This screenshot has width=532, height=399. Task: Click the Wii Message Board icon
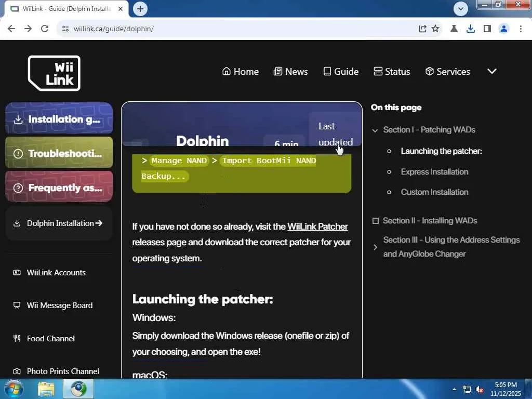pyautogui.click(x=17, y=305)
